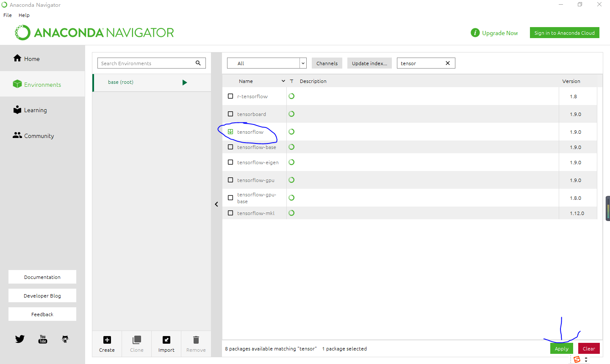Viewport: 610px width, 364px height.
Task: Click the Channels button
Action: pyautogui.click(x=327, y=63)
